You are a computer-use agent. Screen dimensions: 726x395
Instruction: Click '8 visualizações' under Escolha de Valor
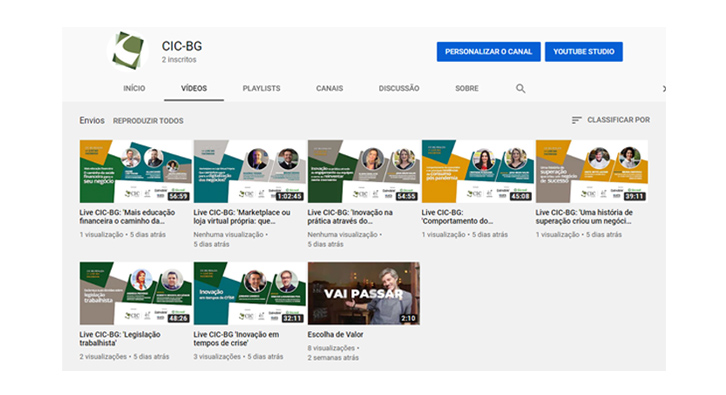tap(331, 348)
